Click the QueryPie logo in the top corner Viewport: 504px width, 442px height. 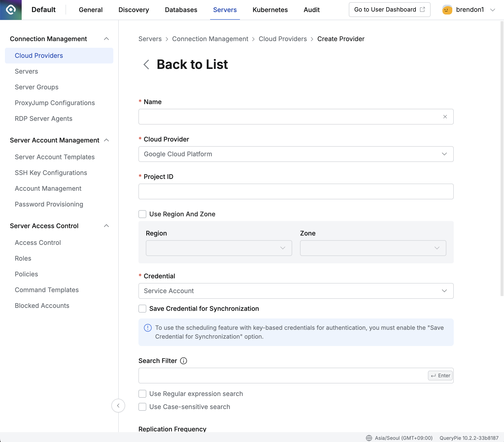[11, 10]
